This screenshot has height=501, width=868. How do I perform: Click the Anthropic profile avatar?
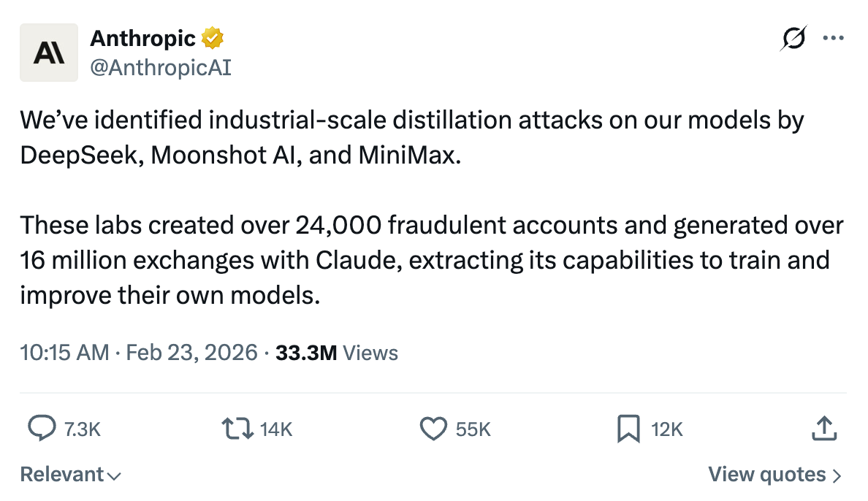click(x=49, y=53)
